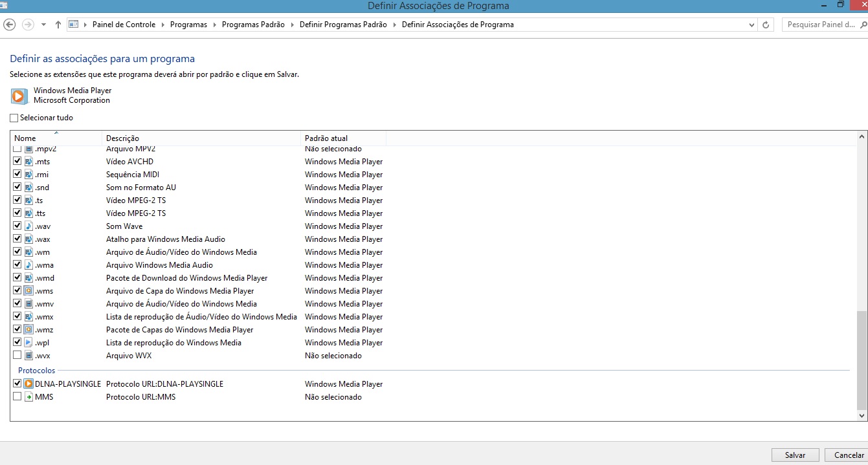Click the search magnifier icon
This screenshot has width=868, height=465.
click(863, 25)
